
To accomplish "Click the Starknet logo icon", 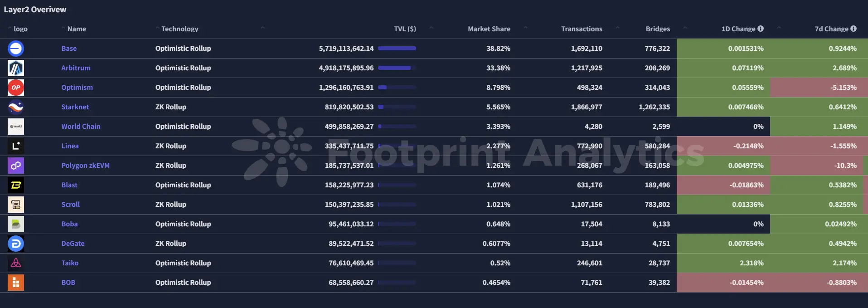I will [16, 107].
